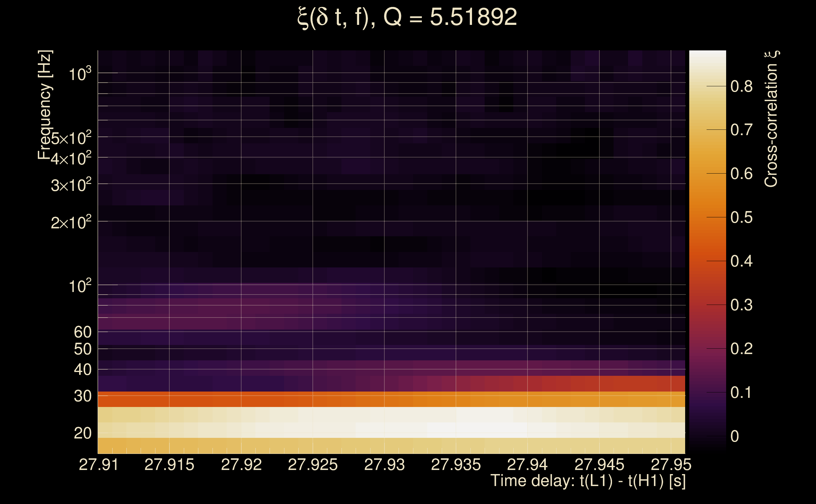Image resolution: width=816 pixels, height=504 pixels.
Task: Click the 27.925 x-axis tick label
Action: [312, 465]
